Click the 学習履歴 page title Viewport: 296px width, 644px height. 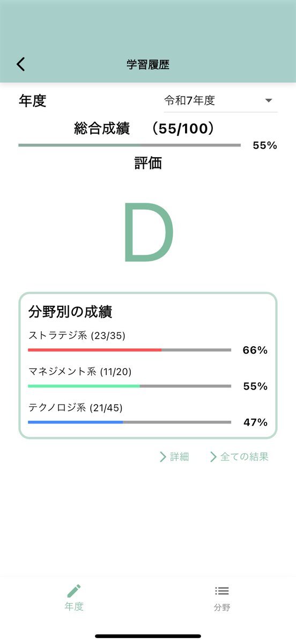point(148,65)
